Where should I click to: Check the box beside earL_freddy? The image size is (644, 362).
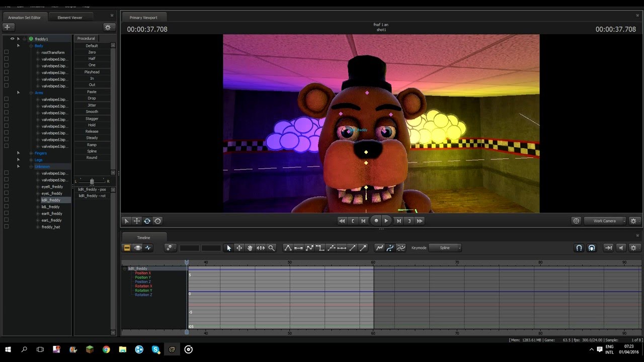[6, 220]
